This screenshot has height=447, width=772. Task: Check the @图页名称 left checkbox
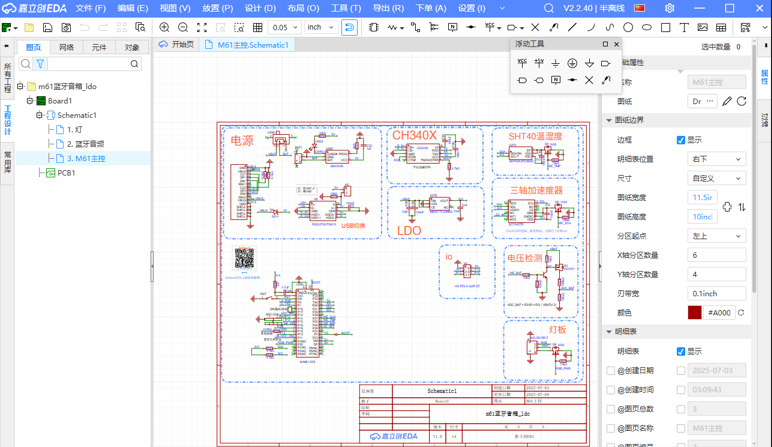[611, 428]
